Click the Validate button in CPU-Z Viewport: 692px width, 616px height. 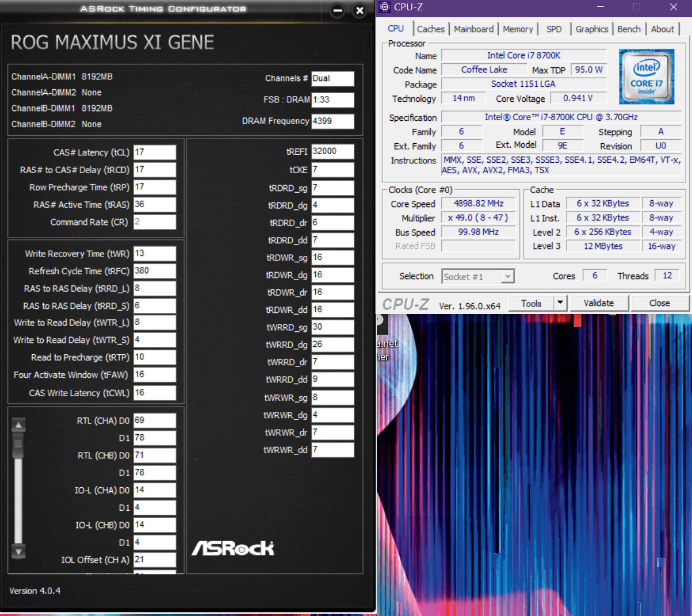(x=599, y=303)
